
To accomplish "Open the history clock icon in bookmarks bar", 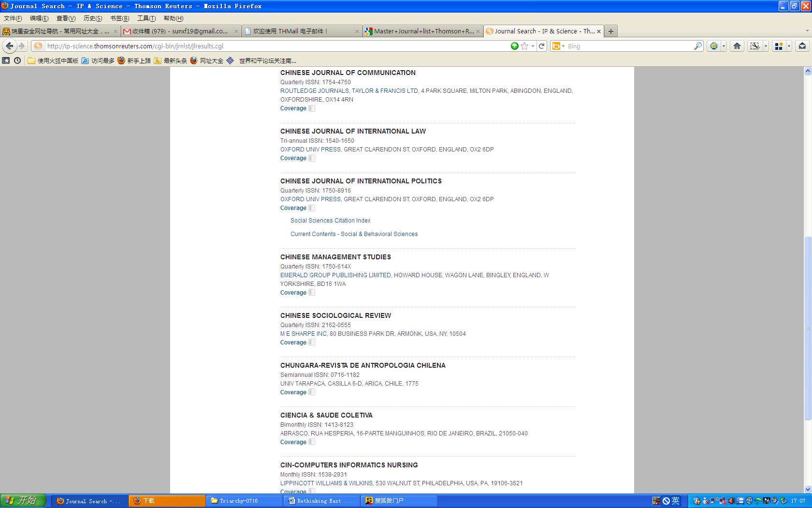I will click(17, 60).
